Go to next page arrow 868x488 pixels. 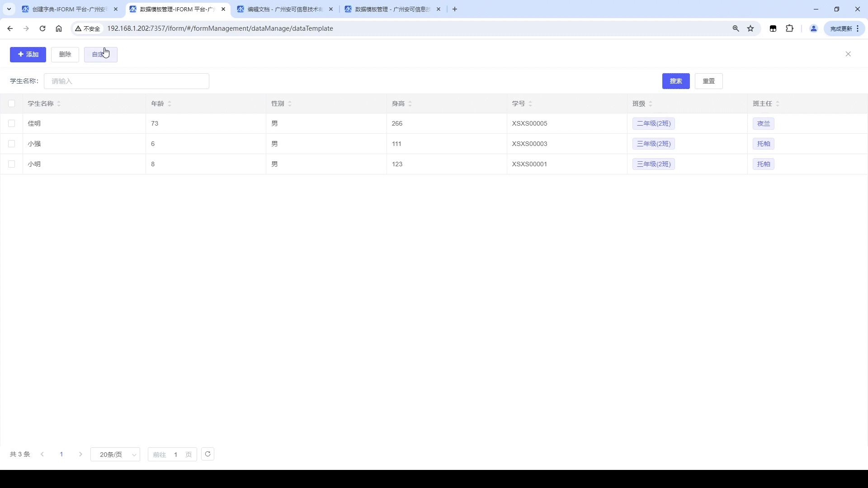(x=80, y=455)
